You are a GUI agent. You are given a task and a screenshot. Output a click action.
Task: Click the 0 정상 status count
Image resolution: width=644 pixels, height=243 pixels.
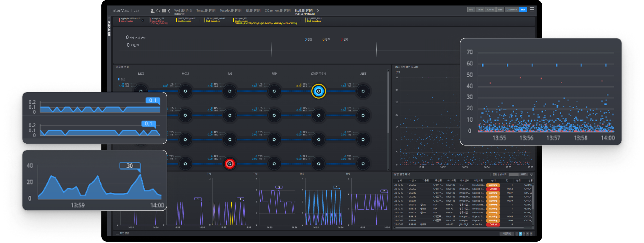pos(308,40)
